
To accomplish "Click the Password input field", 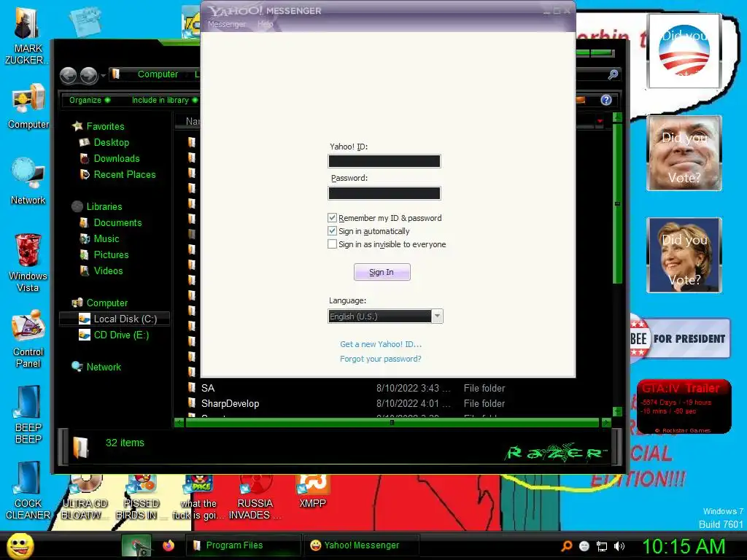I will (384, 193).
